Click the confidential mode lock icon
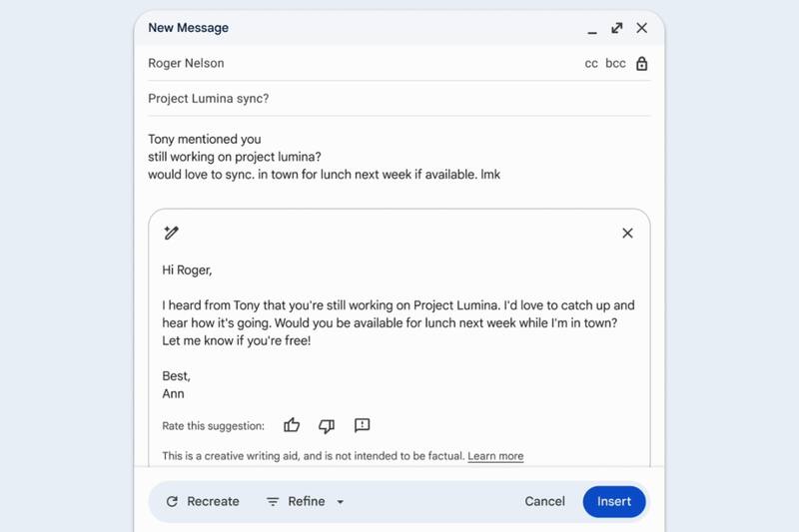The image size is (799, 532). coord(642,64)
